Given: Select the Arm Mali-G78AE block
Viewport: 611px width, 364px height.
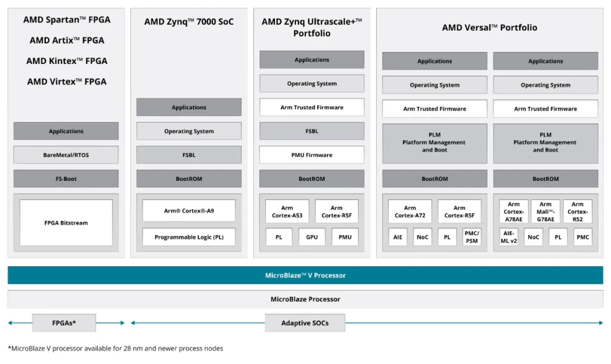Looking at the screenshot, I should tap(545, 210).
